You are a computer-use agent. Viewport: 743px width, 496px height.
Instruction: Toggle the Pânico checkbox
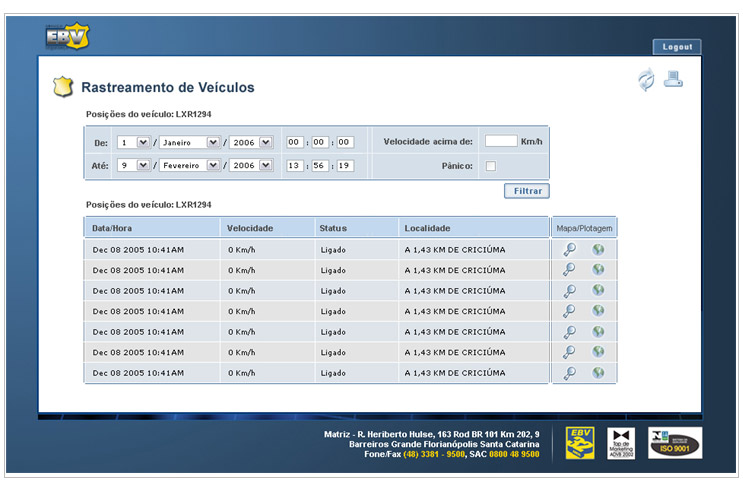pos(491,166)
